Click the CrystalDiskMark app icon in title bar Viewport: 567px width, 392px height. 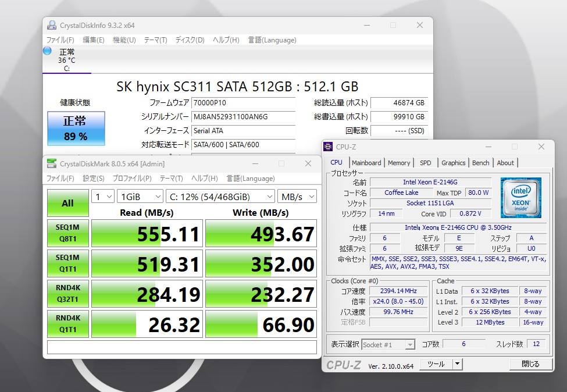click(x=52, y=163)
